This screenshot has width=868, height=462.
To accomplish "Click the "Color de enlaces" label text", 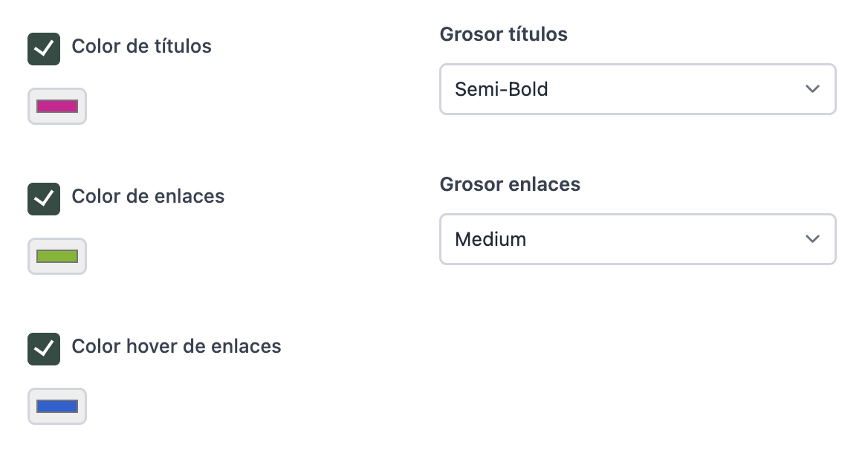I will 148,196.
